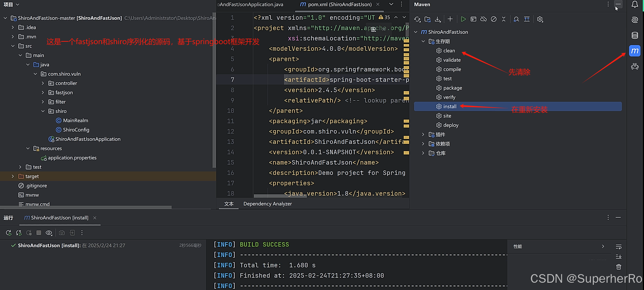Collapse the shiro package
The width and height of the screenshot is (644, 290).
point(43,111)
